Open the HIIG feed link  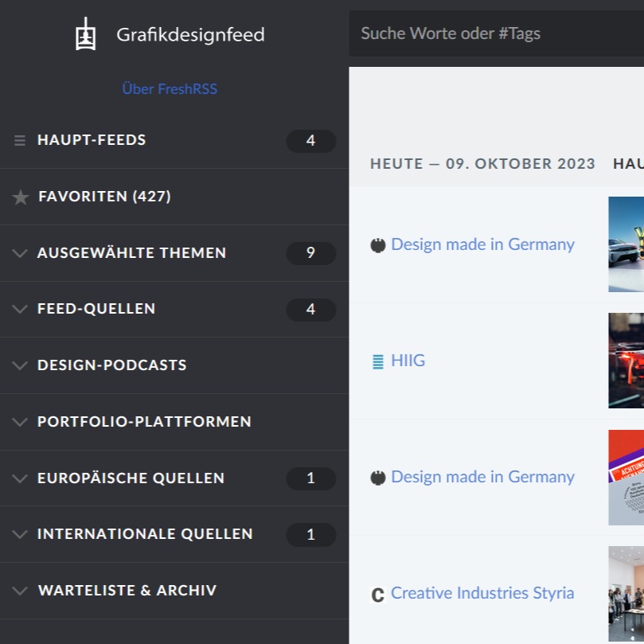tap(408, 361)
